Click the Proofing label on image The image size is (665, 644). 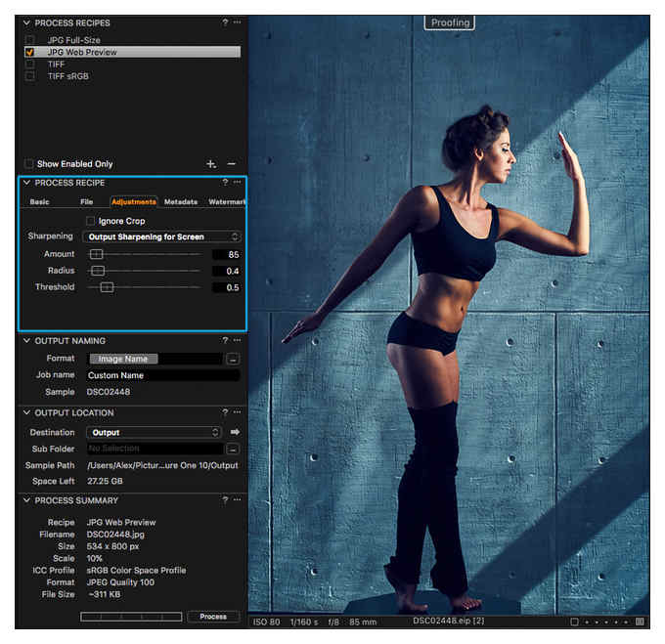pos(450,22)
